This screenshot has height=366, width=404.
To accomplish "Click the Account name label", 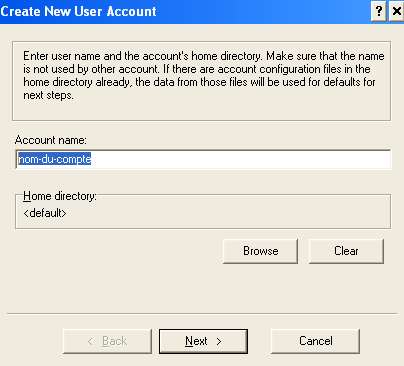I will pos(51,140).
